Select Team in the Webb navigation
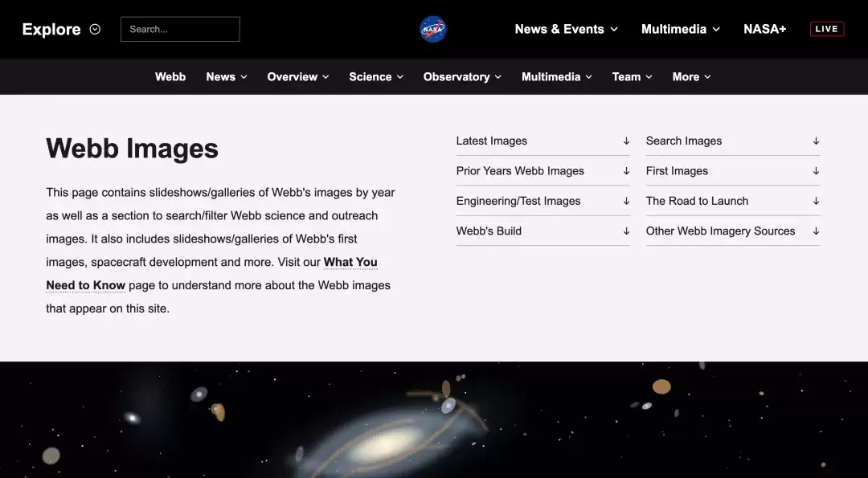 pyautogui.click(x=626, y=77)
